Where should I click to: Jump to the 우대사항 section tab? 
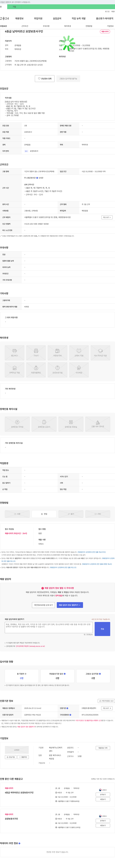(46, 26)
